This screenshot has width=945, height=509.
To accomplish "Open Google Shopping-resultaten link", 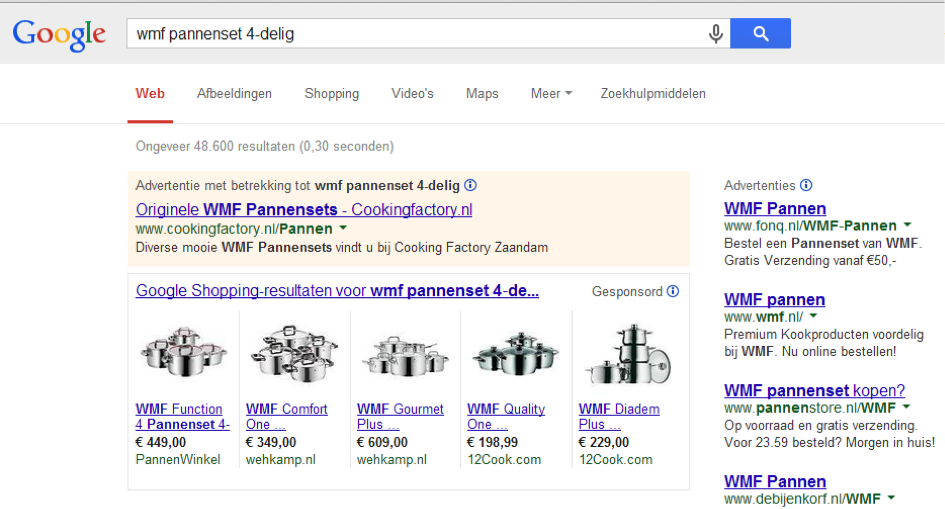I will (337, 290).
